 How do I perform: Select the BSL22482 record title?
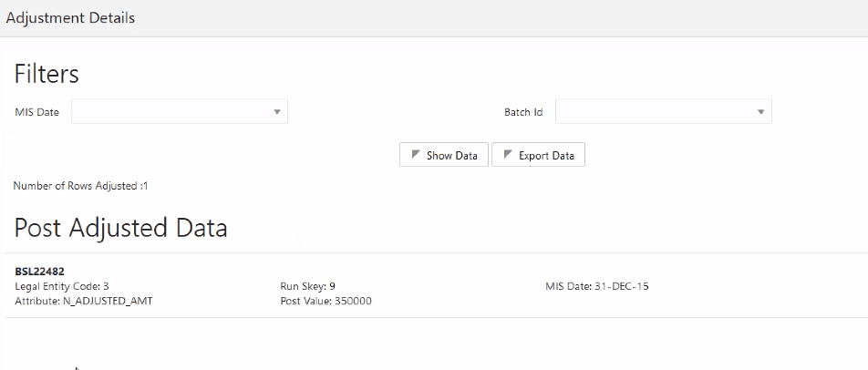pyautogui.click(x=39, y=272)
